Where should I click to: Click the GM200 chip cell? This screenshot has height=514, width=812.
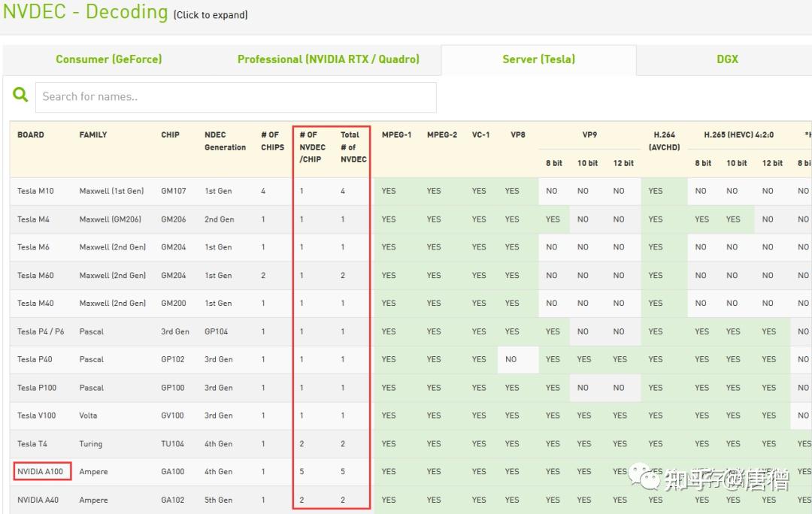(174, 304)
